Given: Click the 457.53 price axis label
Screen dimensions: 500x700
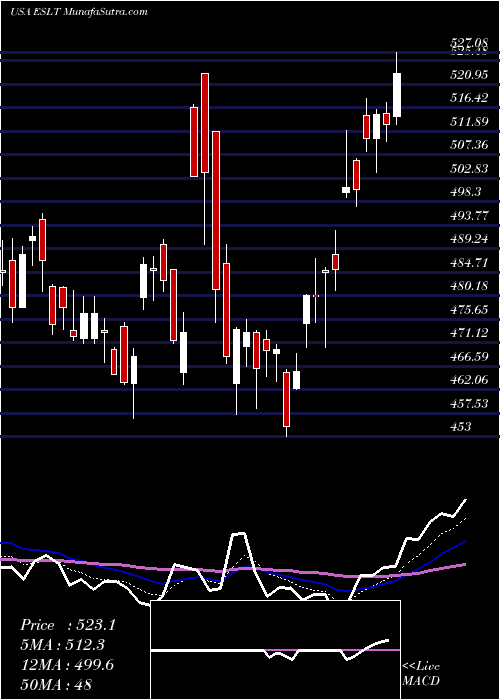Looking at the screenshot, I should click(469, 404).
